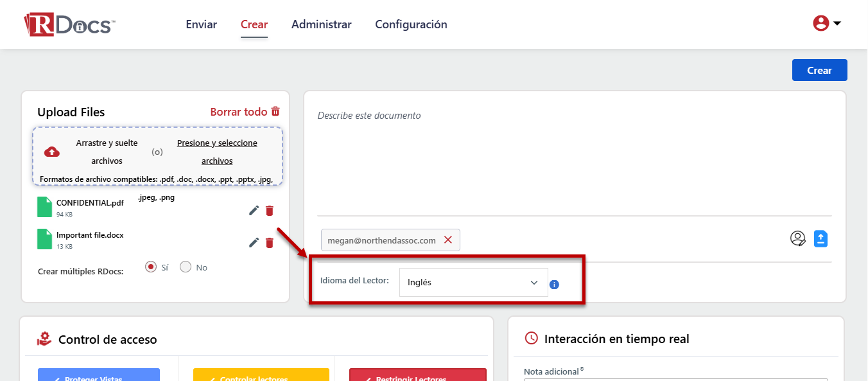This screenshot has width=868, height=381.
Task: Remove megan@northendassoc.com recipient
Action: coord(448,240)
